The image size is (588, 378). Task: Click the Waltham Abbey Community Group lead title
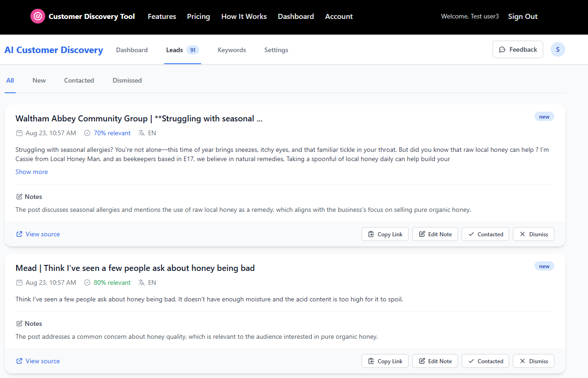point(139,119)
